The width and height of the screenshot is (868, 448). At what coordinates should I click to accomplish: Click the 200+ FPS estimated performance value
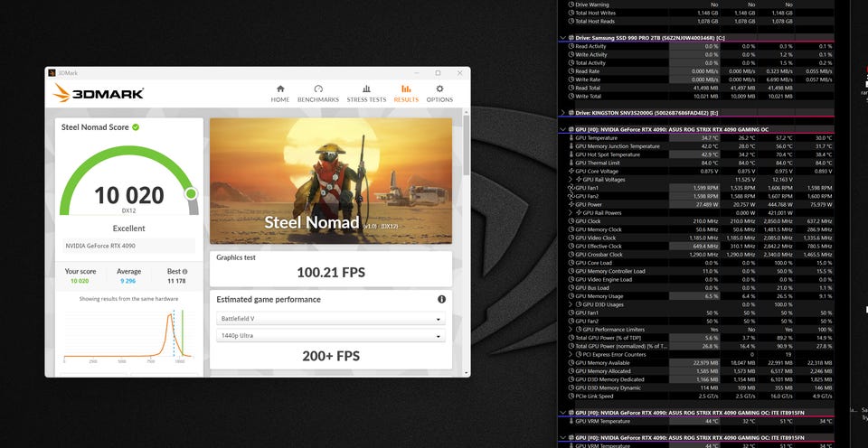(x=331, y=356)
